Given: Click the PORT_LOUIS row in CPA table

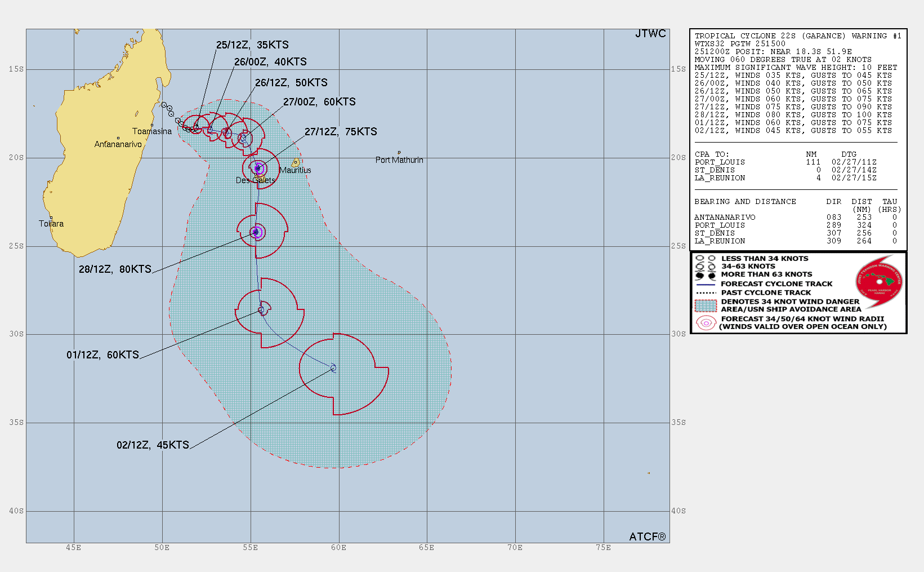Looking at the screenshot, I should point(785,162).
